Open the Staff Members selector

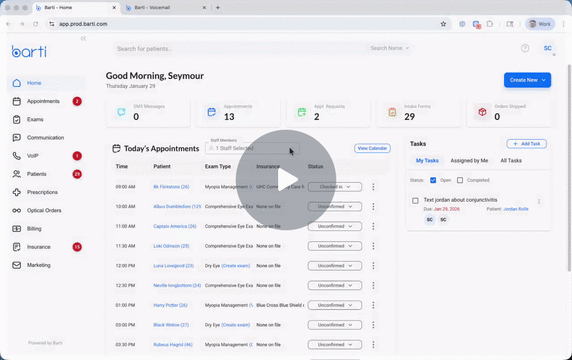(x=252, y=148)
